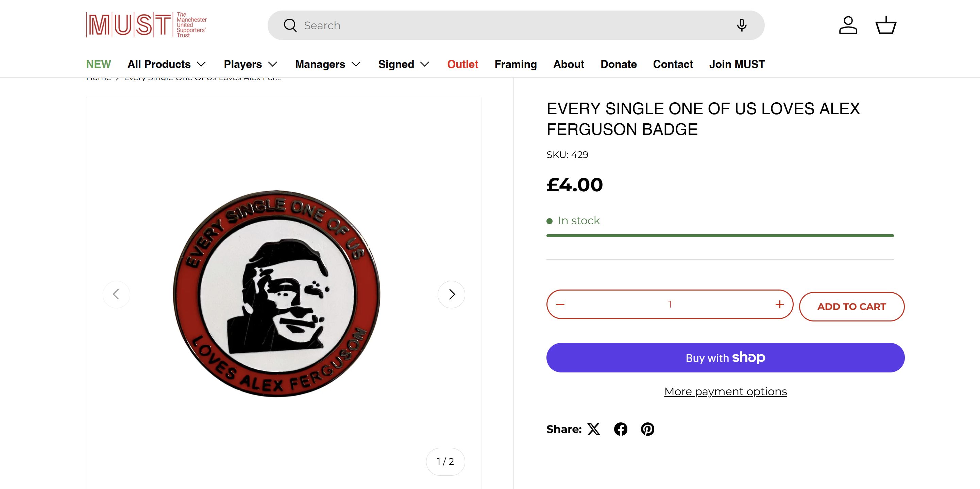
Task: Increase quantity with the plus button
Action: (x=779, y=304)
